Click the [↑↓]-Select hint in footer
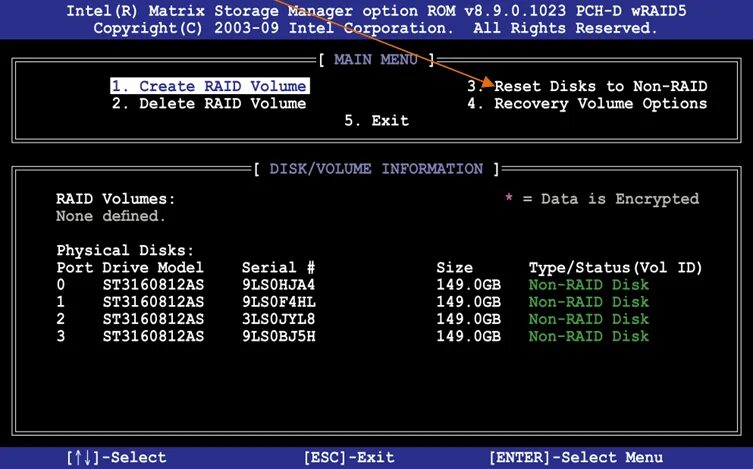 tap(117, 457)
